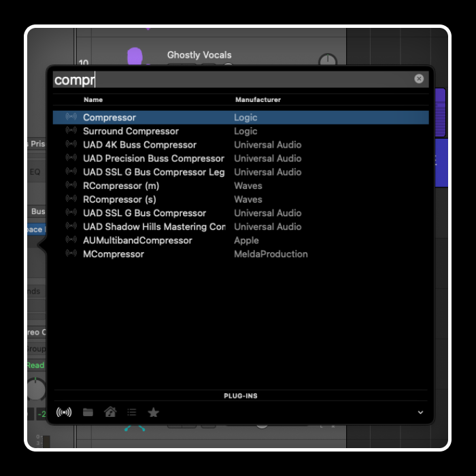Sort the list by the Name column header
Image resolution: width=476 pixels, height=476 pixels.
click(93, 100)
